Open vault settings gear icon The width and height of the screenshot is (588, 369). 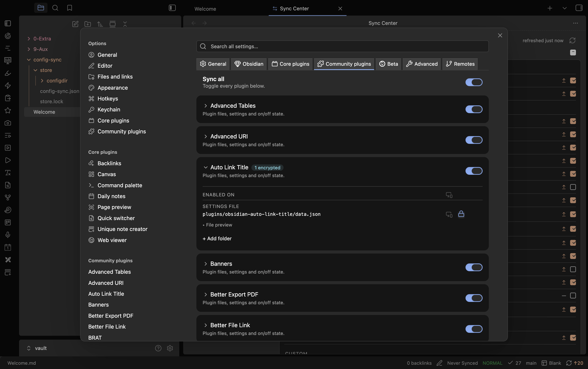coord(170,348)
